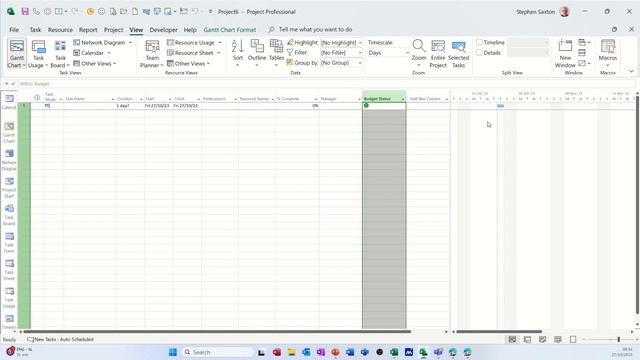Click Calendar icon in left view bar
640x360 pixels.
tap(9, 101)
